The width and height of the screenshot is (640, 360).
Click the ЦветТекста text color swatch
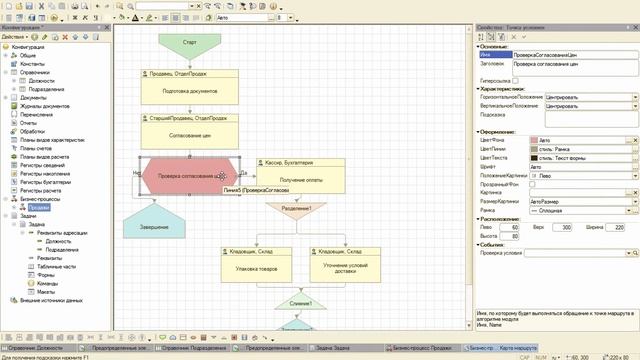534,158
